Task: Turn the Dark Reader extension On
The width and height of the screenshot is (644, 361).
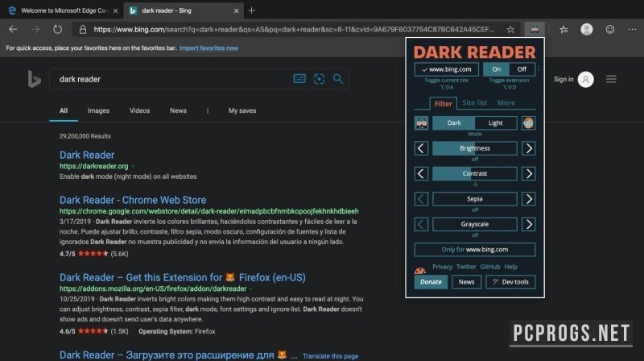Action: [496, 69]
